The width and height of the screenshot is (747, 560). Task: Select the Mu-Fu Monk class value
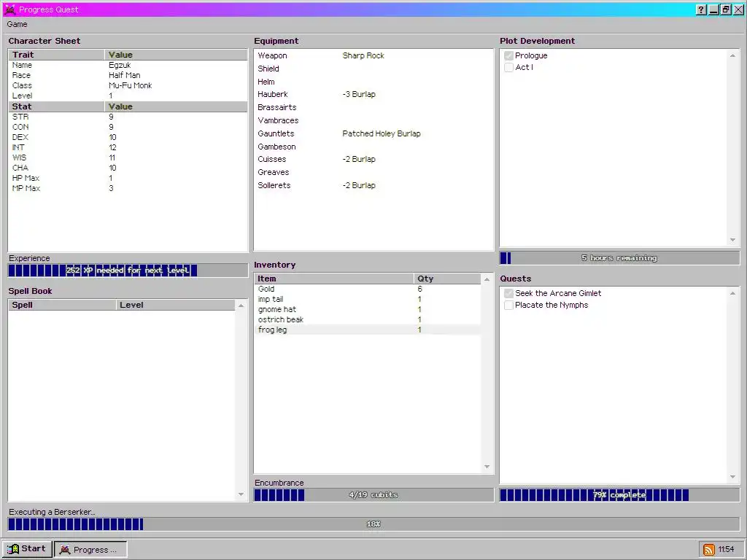coord(130,86)
